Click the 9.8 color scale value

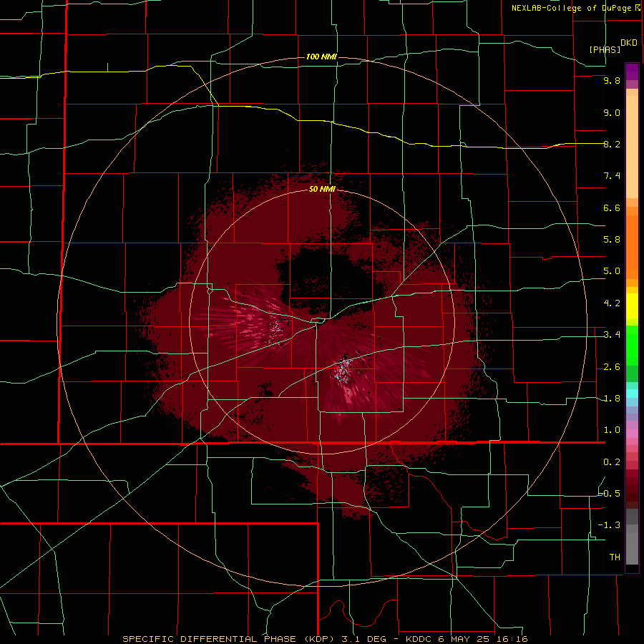(612, 80)
